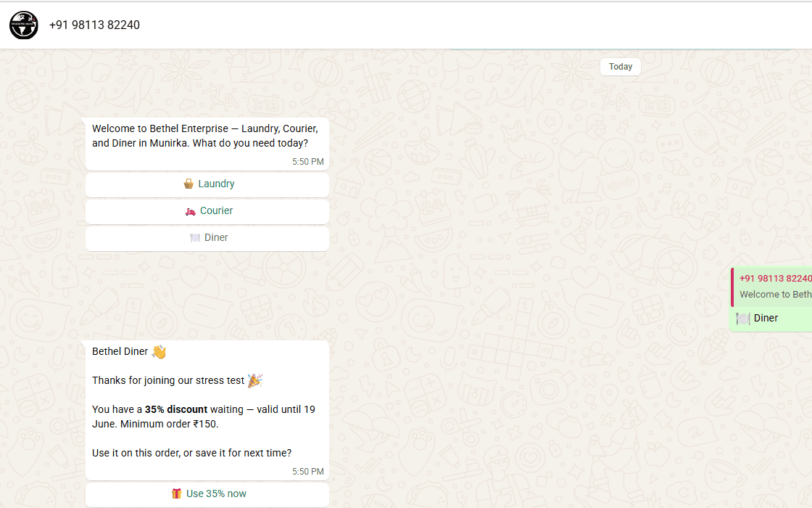
Task: Click the plate emoji in the sent Diner message
Action: pos(743,319)
